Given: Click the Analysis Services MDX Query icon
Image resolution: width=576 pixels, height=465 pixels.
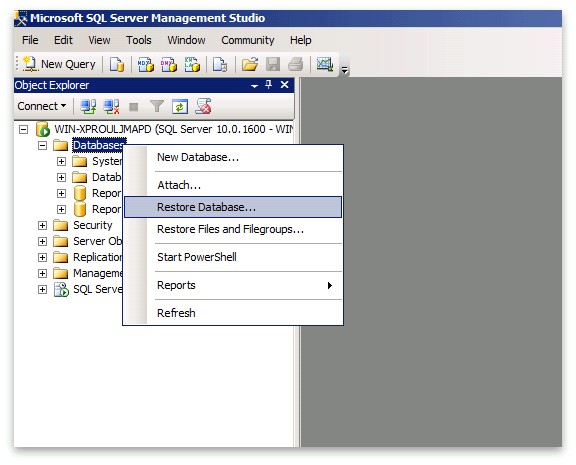Looking at the screenshot, I should click(145, 64).
